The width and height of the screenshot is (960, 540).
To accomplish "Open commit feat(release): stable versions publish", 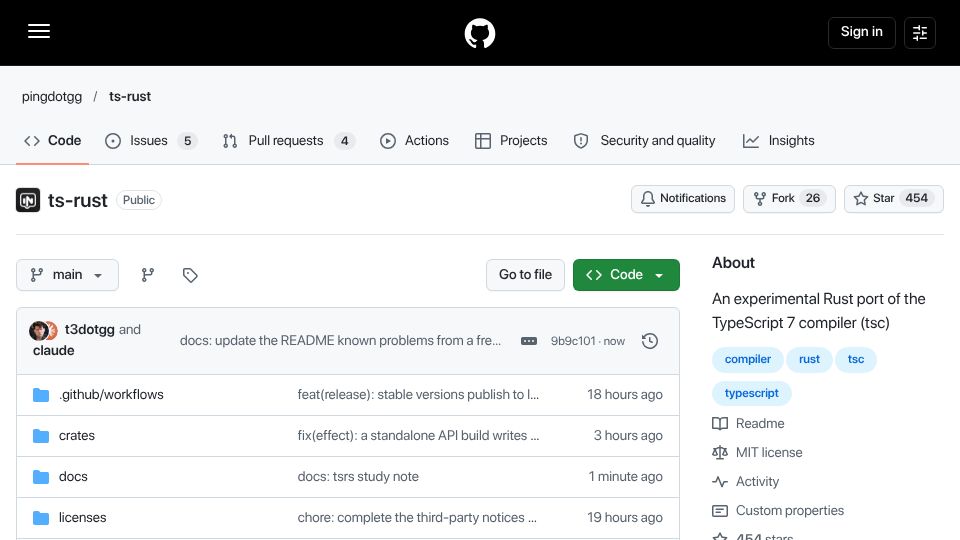I will [x=418, y=395].
